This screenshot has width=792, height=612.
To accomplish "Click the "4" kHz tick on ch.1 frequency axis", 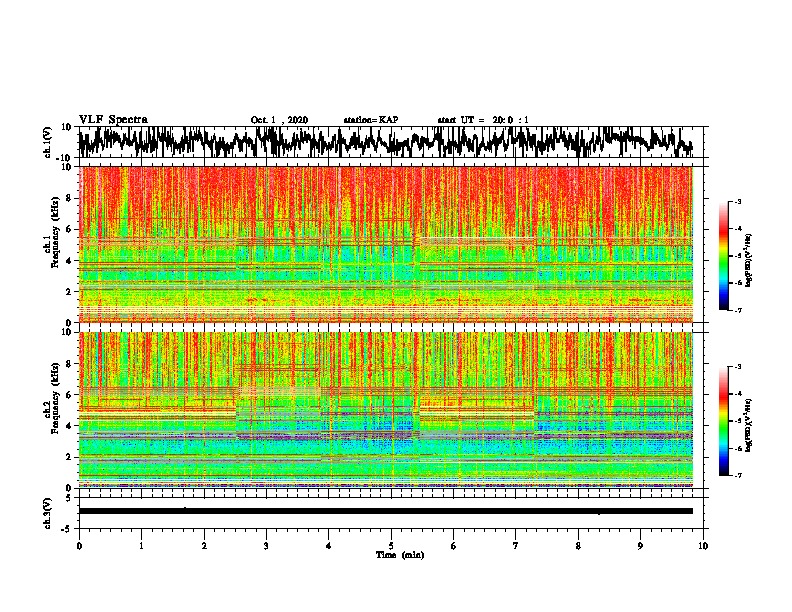I will click(69, 261).
